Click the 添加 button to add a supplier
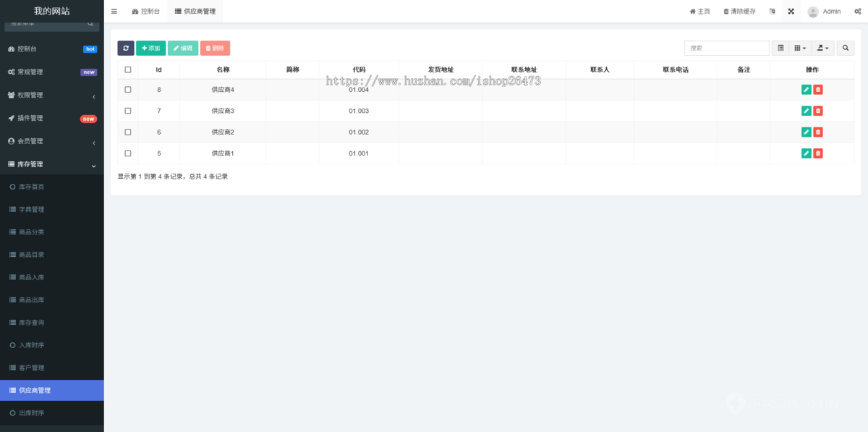The image size is (868, 432). (x=150, y=48)
